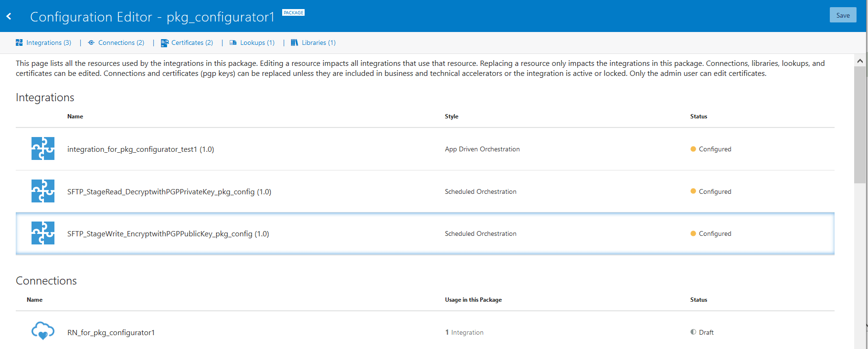Click the SFTP_StageWrite integration puzzle icon
The image size is (868, 349).
click(x=43, y=233)
